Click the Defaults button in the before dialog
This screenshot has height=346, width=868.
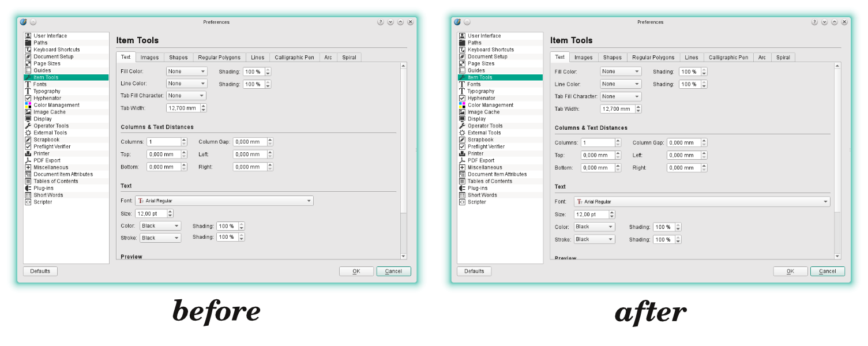(40, 271)
